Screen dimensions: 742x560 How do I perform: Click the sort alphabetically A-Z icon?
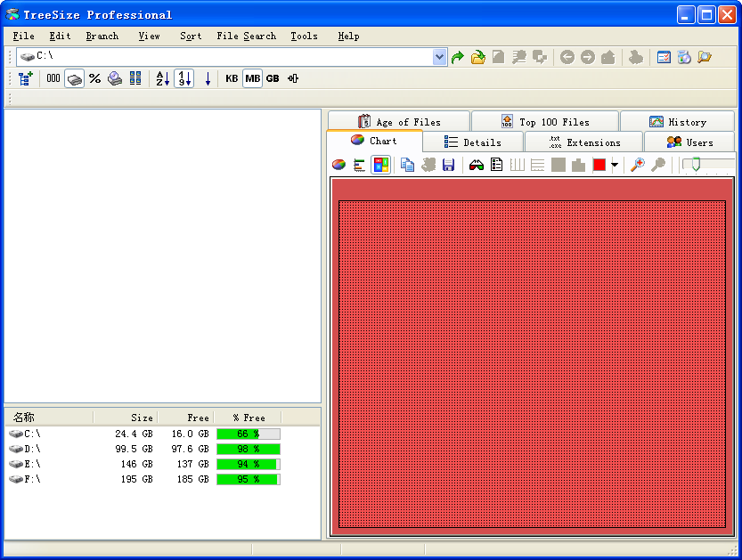pyautogui.click(x=162, y=78)
